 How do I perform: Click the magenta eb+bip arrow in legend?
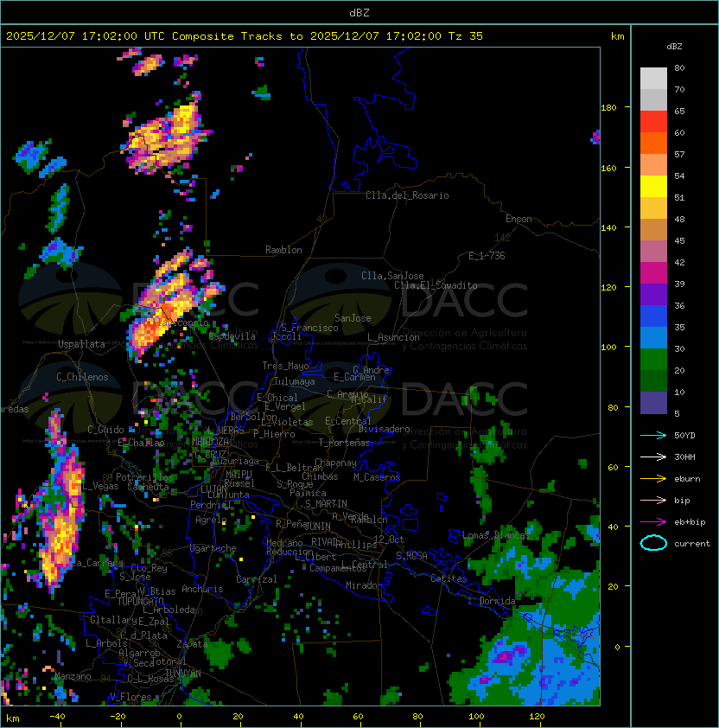[x=653, y=522]
